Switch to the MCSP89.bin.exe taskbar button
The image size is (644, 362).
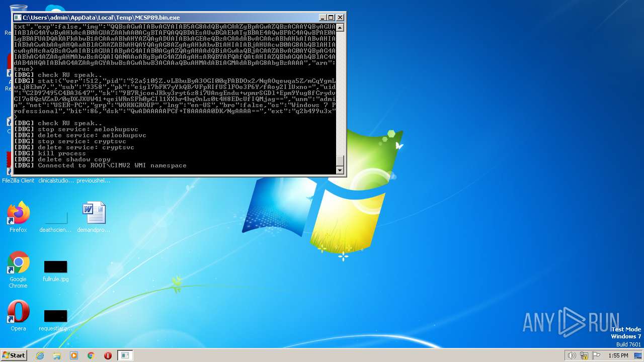pyautogui.click(x=125, y=355)
